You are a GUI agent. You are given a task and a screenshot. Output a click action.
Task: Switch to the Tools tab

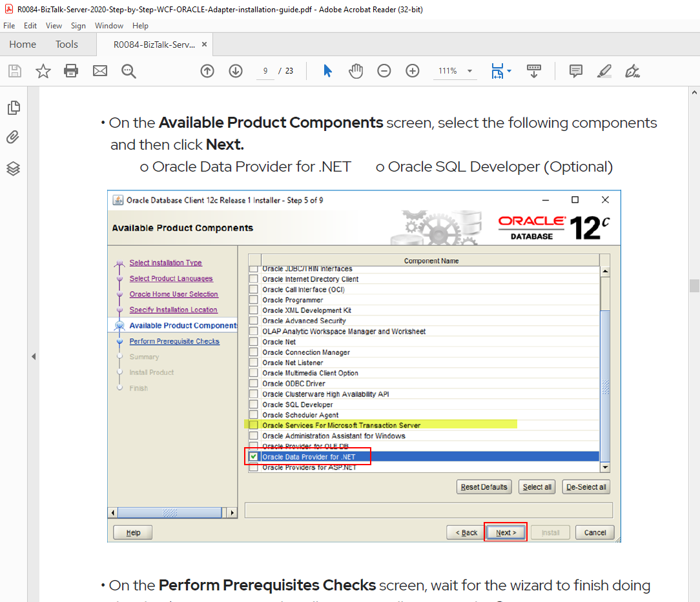(67, 44)
